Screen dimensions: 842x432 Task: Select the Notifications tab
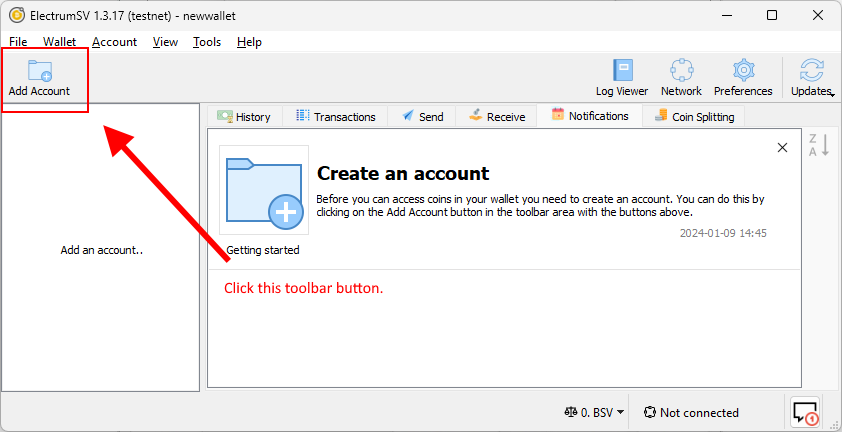pos(590,116)
